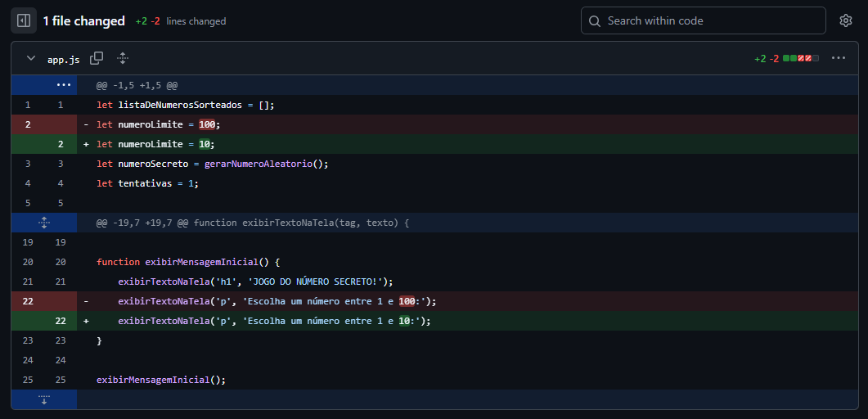Select new line number 22 in green
This screenshot has width=868, height=419.
[61, 321]
